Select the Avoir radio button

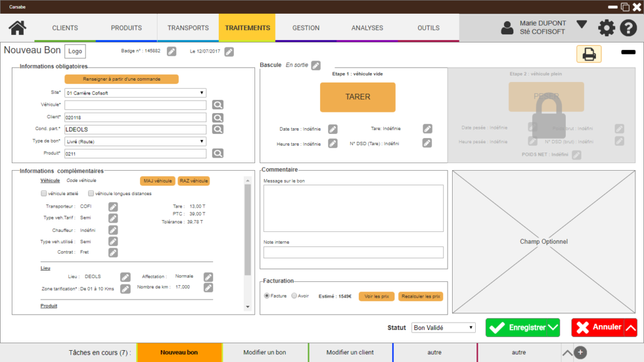[294, 296]
